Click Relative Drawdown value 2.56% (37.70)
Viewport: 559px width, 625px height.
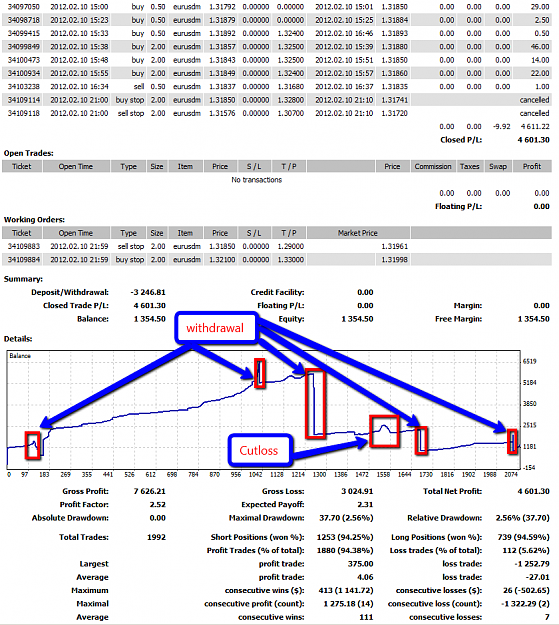(523, 518)
